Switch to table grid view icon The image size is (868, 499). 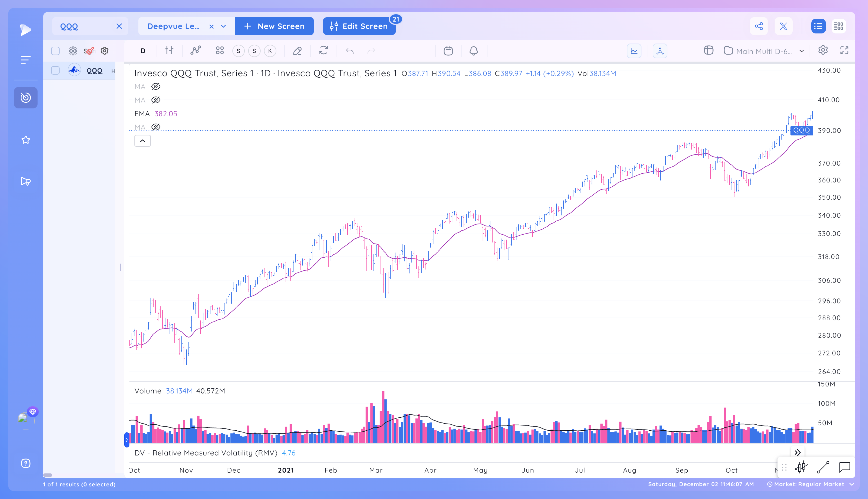839,26
